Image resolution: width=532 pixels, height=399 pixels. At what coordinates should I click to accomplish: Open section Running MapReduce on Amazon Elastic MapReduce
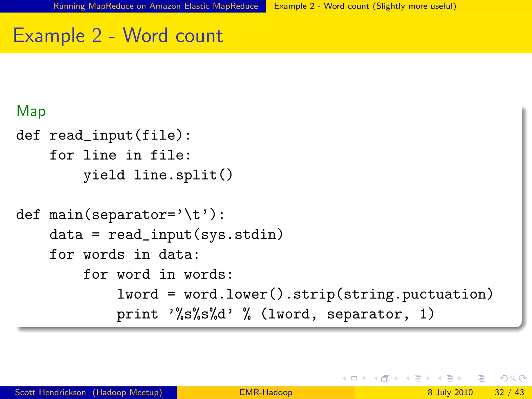[x=156, y=6]
